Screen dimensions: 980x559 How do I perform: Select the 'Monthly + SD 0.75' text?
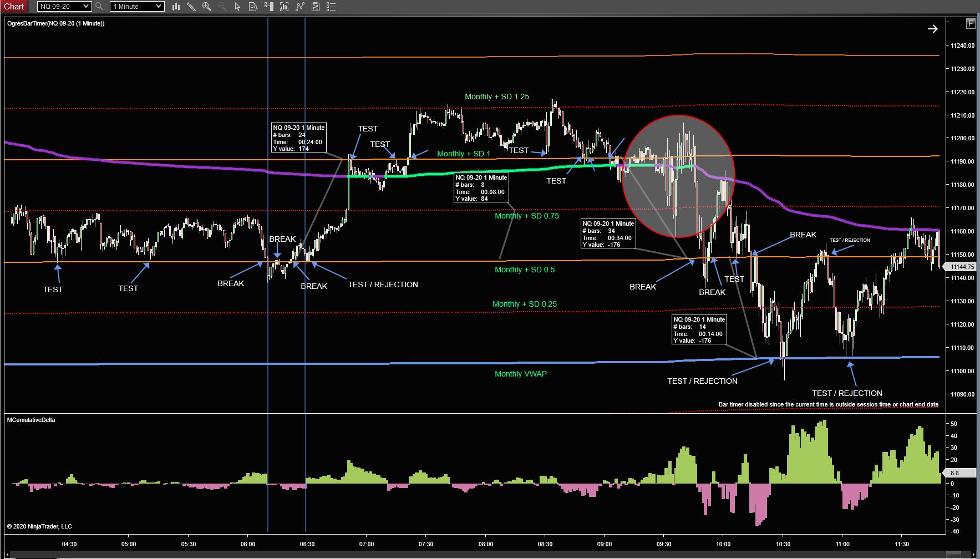(x=527, y=216)
